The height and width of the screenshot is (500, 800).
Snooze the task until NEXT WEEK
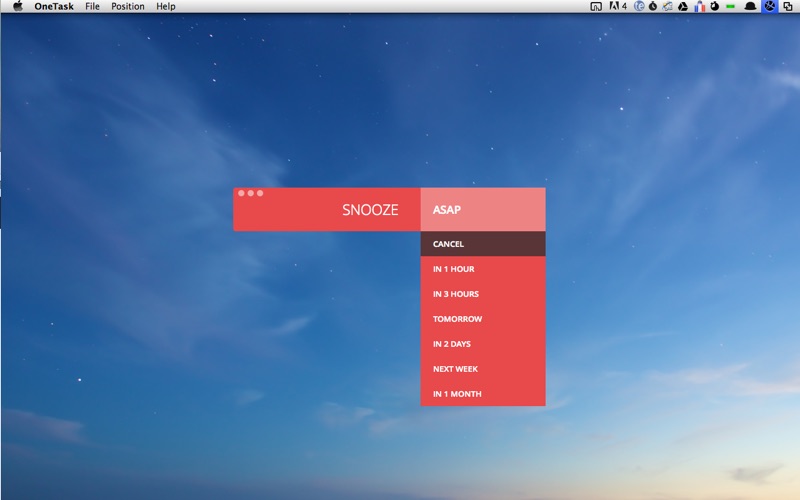click(483, 369)
